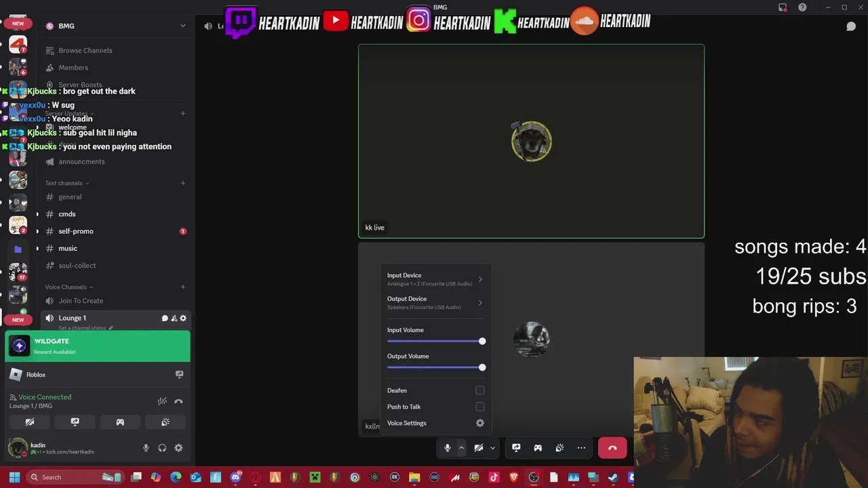Open chat for Lounge 1 channel
Image resolution: width=868 pixels, height=488 pixels.
[x=164, y=318]
